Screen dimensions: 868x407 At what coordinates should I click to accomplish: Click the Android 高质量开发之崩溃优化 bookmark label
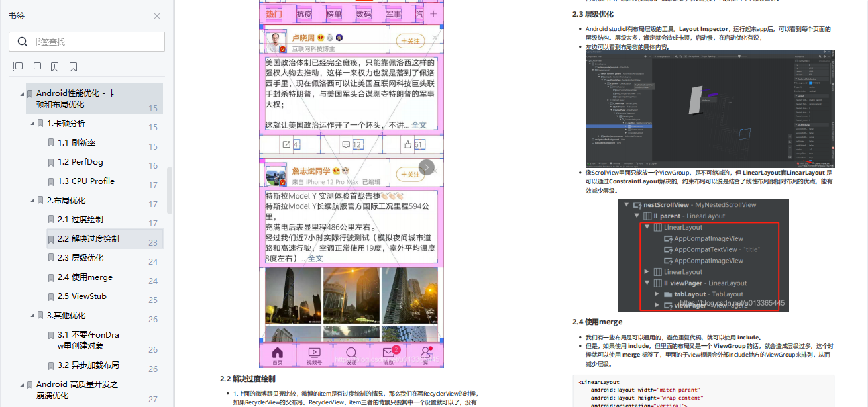(77, 390)
